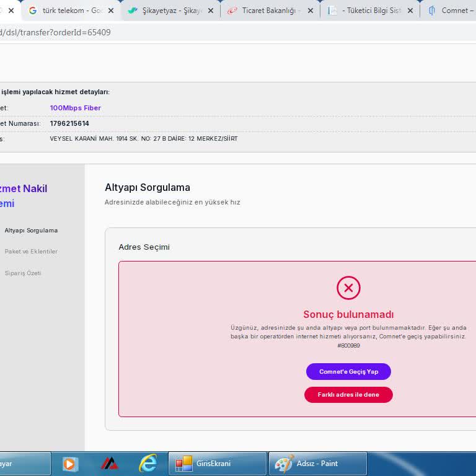Click the red X error circle icon

(348, 288)
